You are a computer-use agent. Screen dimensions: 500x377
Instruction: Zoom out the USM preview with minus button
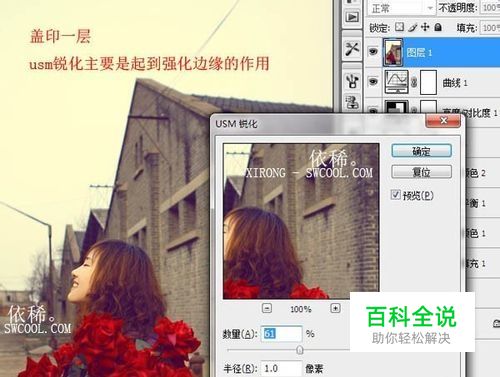(267, 308)
